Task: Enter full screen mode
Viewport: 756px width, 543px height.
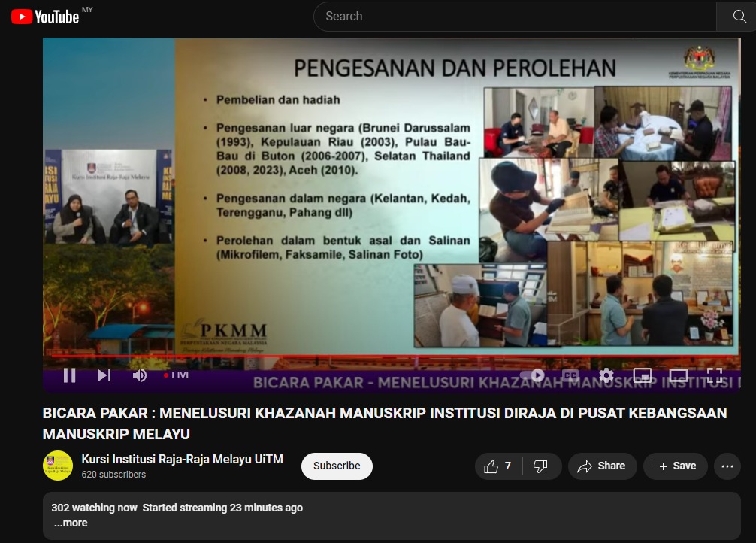Action: pos(715,375)
